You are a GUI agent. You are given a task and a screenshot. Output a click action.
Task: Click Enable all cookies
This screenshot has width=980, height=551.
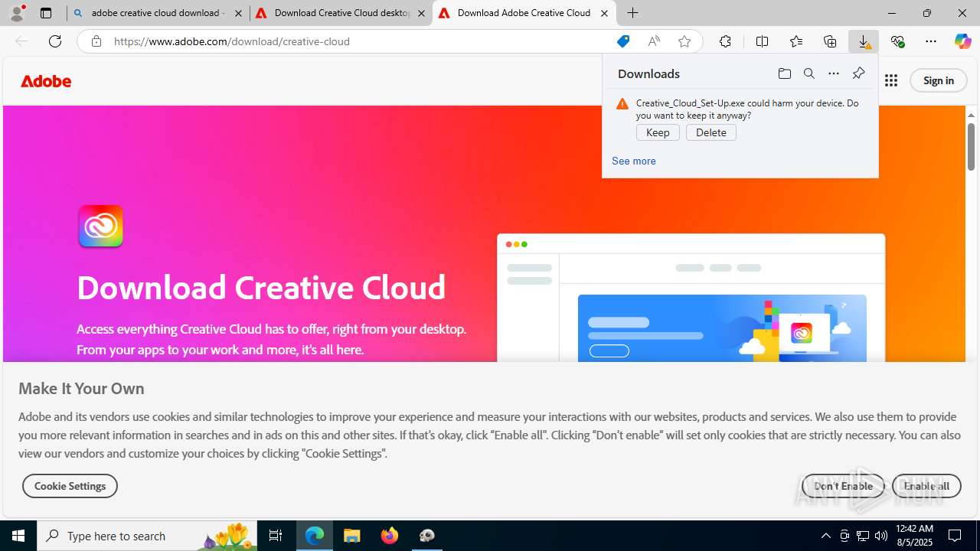tap(926, 486)
